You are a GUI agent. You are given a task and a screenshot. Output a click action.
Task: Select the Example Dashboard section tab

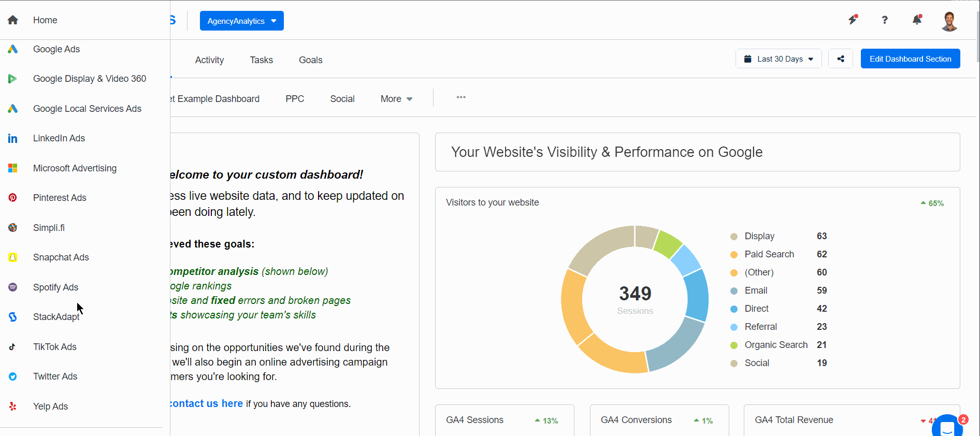point(214,99)
